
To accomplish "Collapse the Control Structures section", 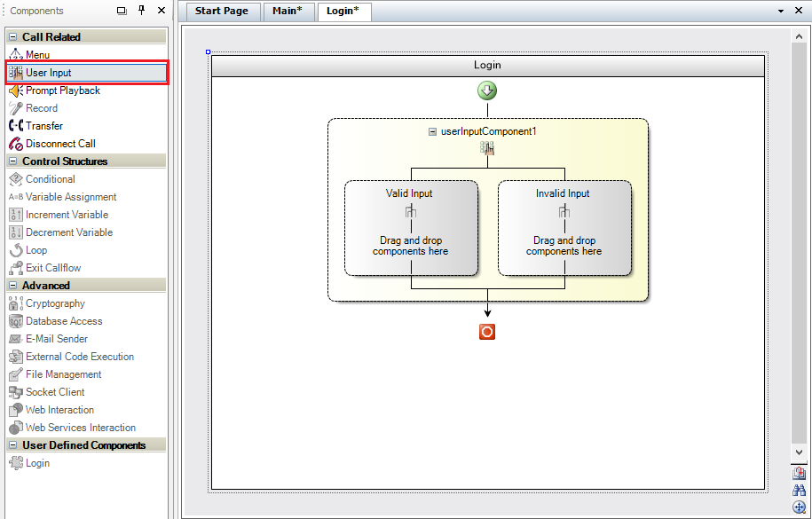I will (x=13, y=161).
